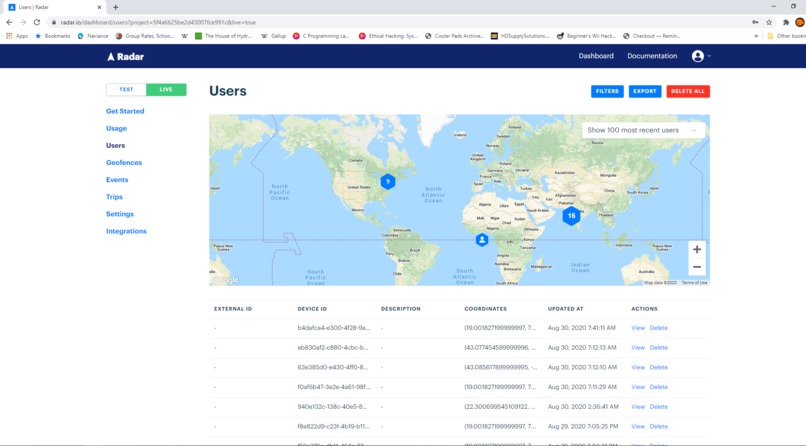Open Usage in sidebar
806x446 pixels.
[116, 128]
